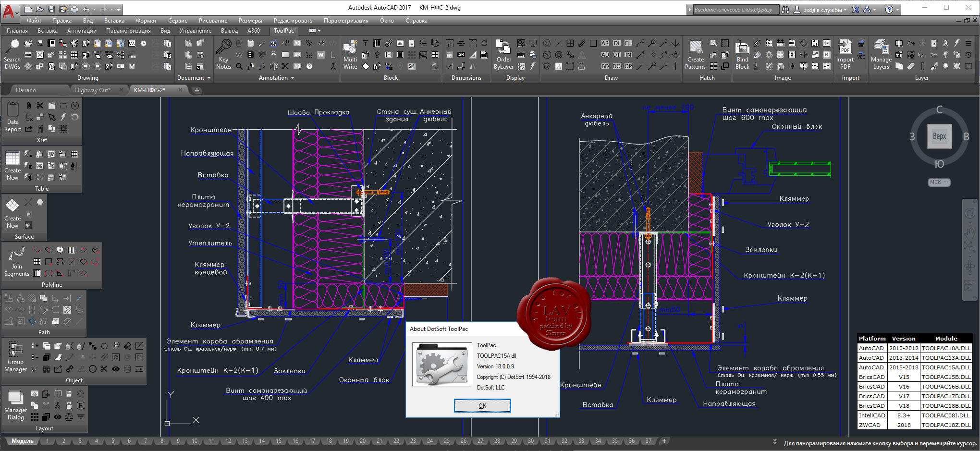Open Customize Quick Access Toolbar dropdown
Screen dimensions: 980x451
[119, 9]
